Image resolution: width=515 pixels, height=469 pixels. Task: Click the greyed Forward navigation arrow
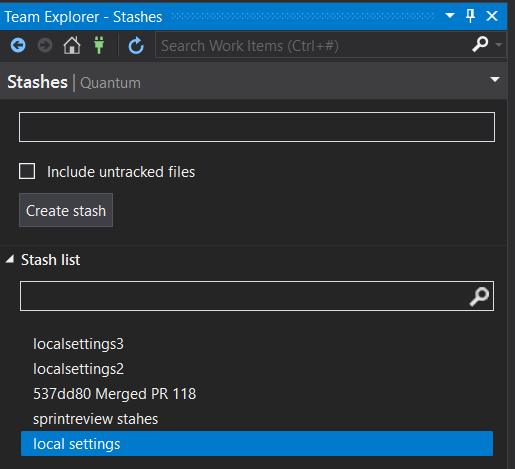click(x=45, y=45)
